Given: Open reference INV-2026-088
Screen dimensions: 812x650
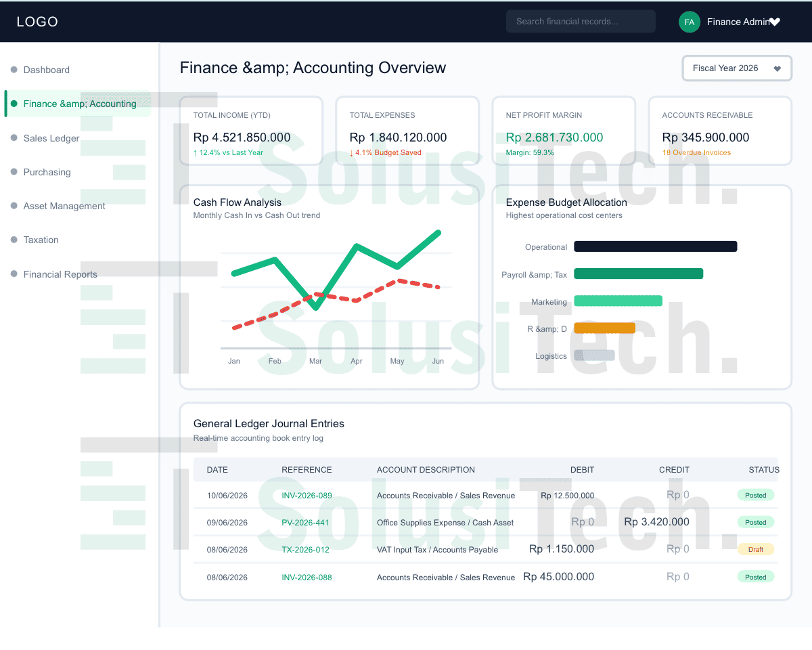Looking at the screenshot, I should [307, 578].
